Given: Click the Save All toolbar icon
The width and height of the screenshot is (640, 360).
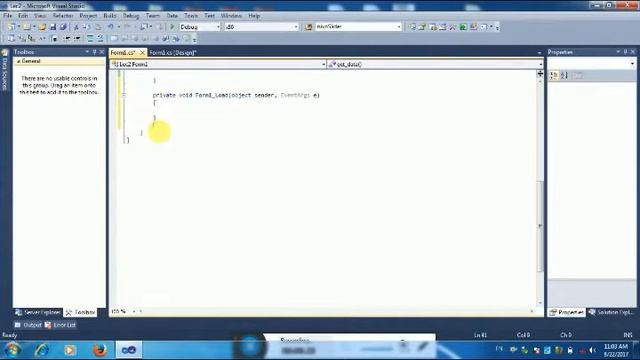Looking at the screenshot, I should coord(63,27).
